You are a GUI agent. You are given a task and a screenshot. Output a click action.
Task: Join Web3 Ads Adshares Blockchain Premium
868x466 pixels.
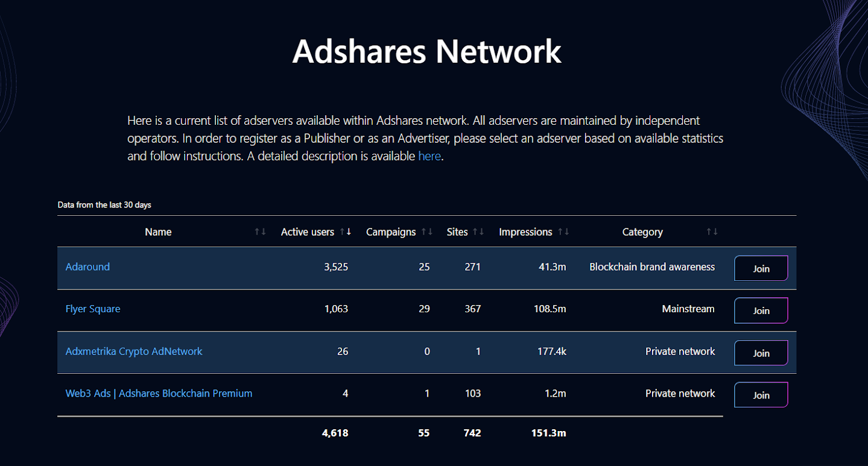tap(761, 395)
